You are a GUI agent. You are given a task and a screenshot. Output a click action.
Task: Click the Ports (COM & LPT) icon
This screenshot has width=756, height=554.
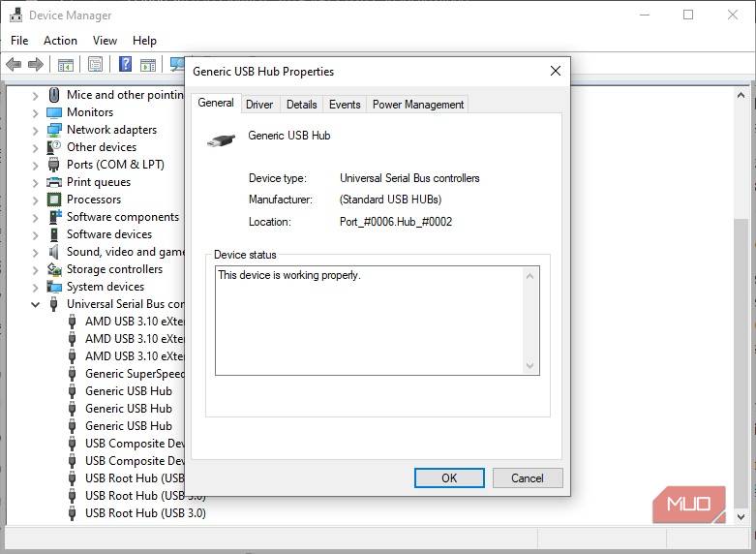pos(54,165)
